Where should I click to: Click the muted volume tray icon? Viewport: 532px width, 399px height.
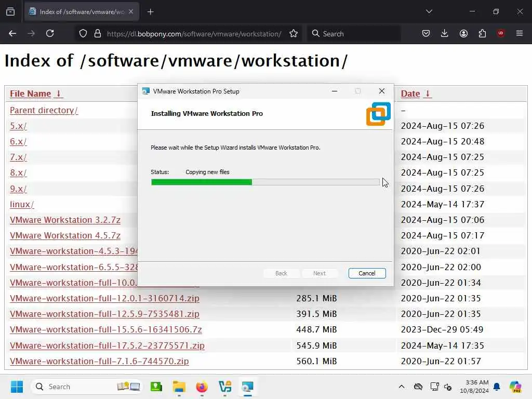[448, 387]
